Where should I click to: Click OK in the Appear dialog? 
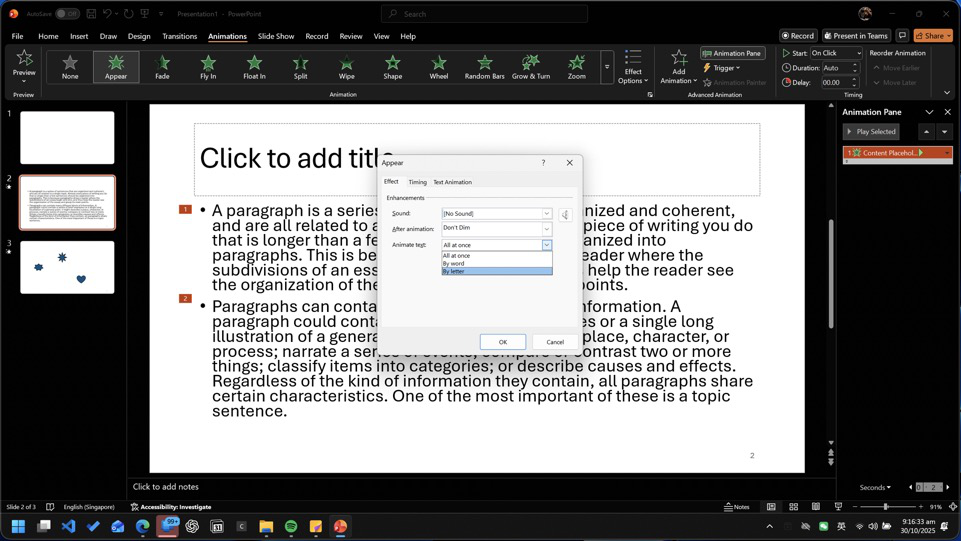click(x=503, y=342)
